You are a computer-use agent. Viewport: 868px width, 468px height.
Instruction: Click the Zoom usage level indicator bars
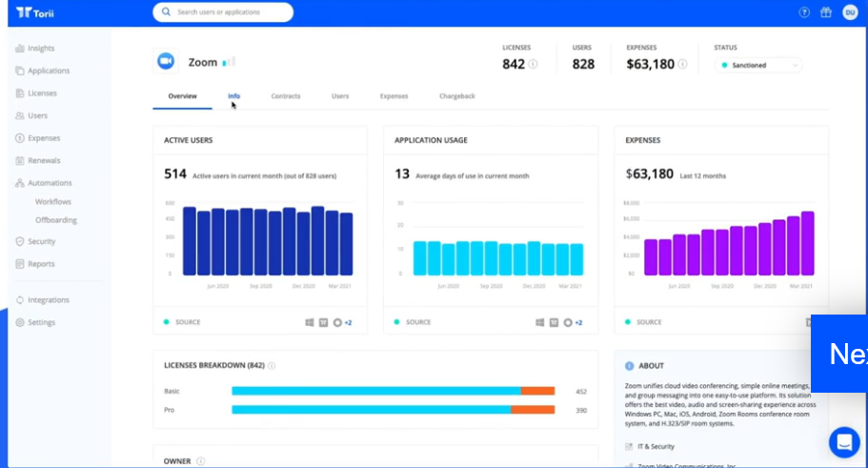(x=229, y=62)
